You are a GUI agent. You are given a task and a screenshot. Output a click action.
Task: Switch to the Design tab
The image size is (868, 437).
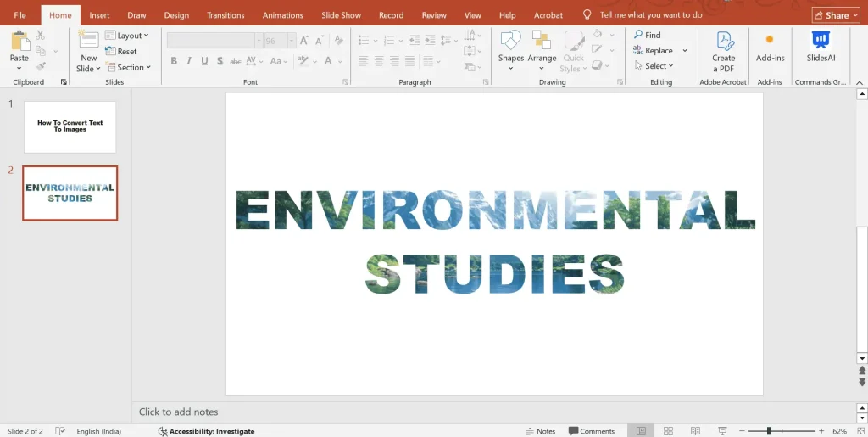coord(176,15)
